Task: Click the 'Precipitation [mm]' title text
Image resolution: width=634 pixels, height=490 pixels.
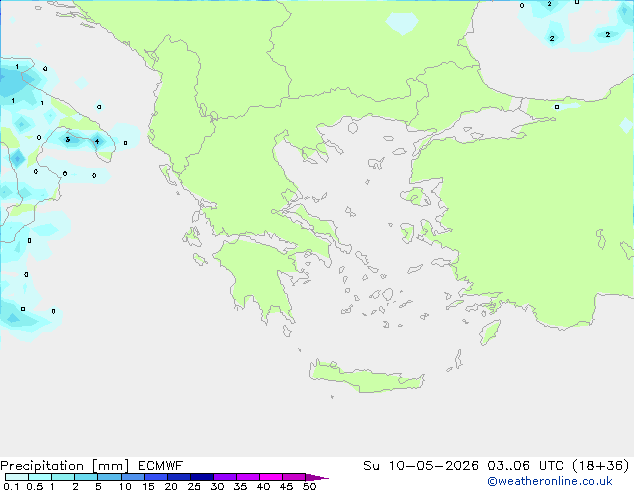Action: pos(65,466)
